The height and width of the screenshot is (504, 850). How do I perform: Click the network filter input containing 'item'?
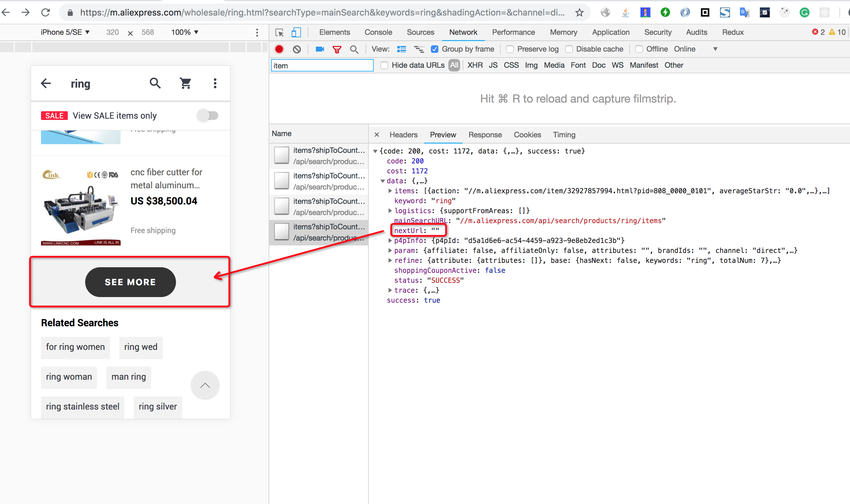point(322,66)
